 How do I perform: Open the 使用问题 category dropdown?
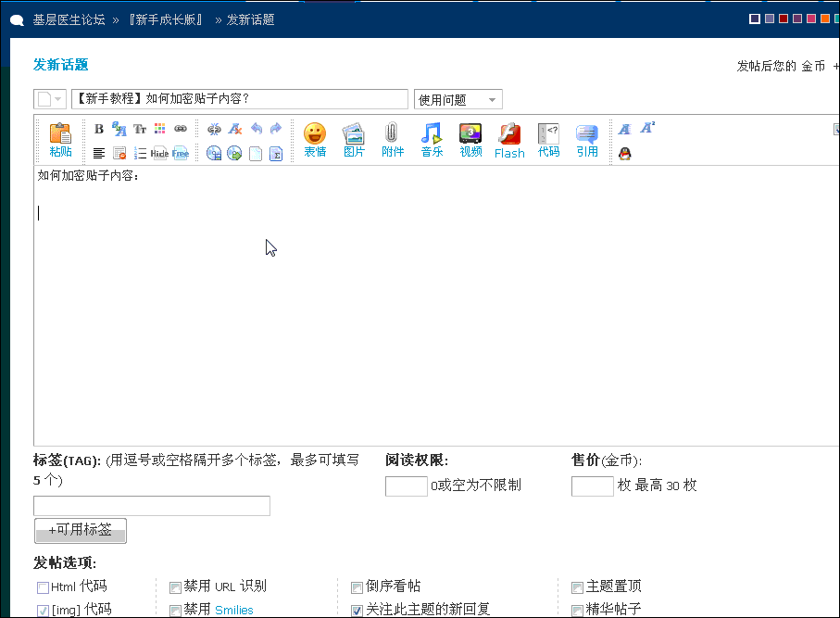(458, 100)
